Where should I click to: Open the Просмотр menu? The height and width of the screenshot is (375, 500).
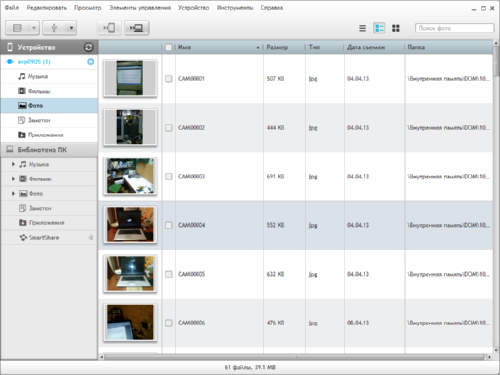point(88,8)
